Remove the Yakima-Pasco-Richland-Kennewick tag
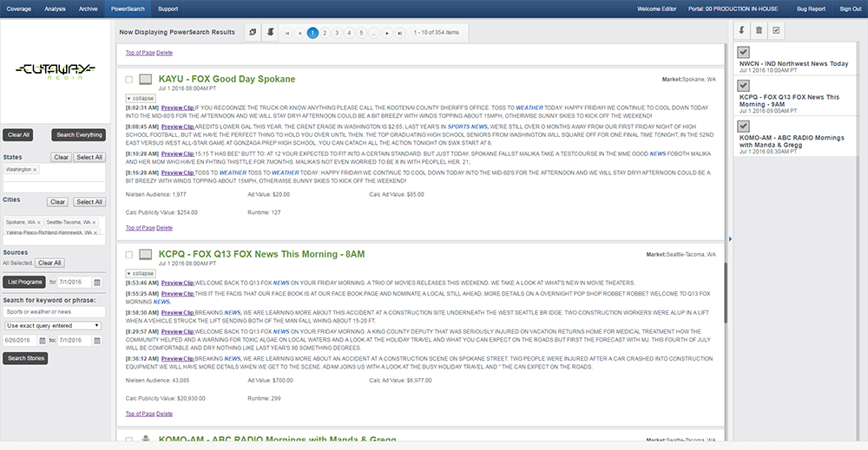The image size is (868, 450). tap(95, 233)
